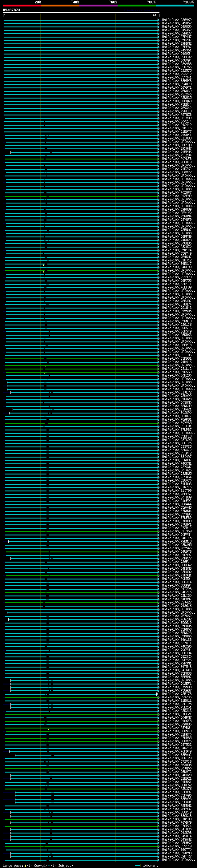Select the UniRef100_A7P4M7 label
This screenshot has height=868, width=197.
point(176,37)
